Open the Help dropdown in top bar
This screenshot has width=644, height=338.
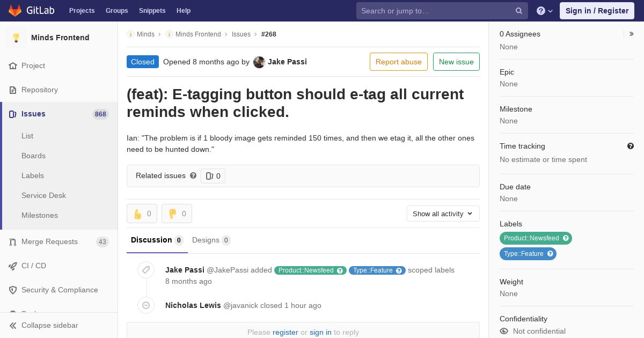[x=545, y=11]
